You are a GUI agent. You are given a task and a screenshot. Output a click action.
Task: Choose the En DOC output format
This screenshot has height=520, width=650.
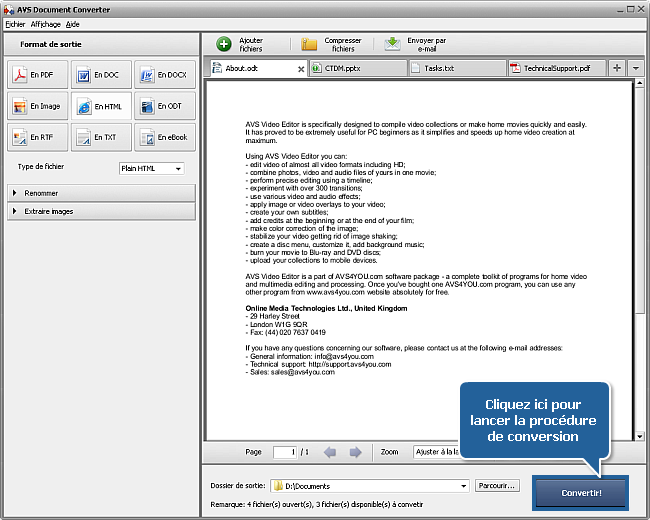click(x=101, y=75)
